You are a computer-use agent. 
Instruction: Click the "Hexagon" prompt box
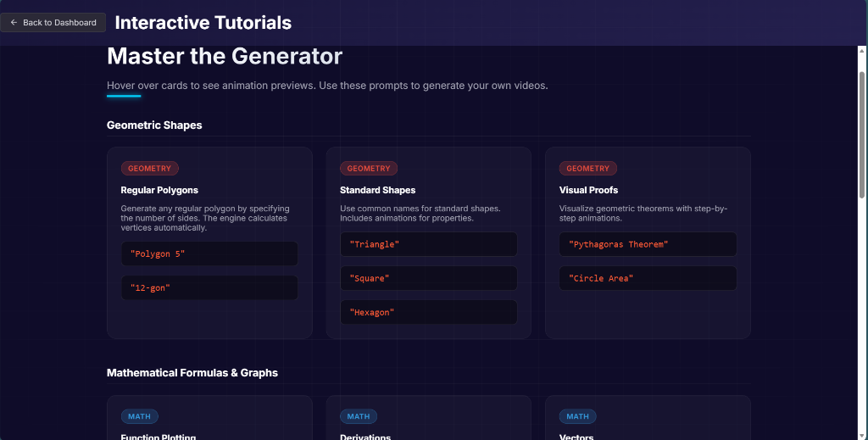[428, 312]
